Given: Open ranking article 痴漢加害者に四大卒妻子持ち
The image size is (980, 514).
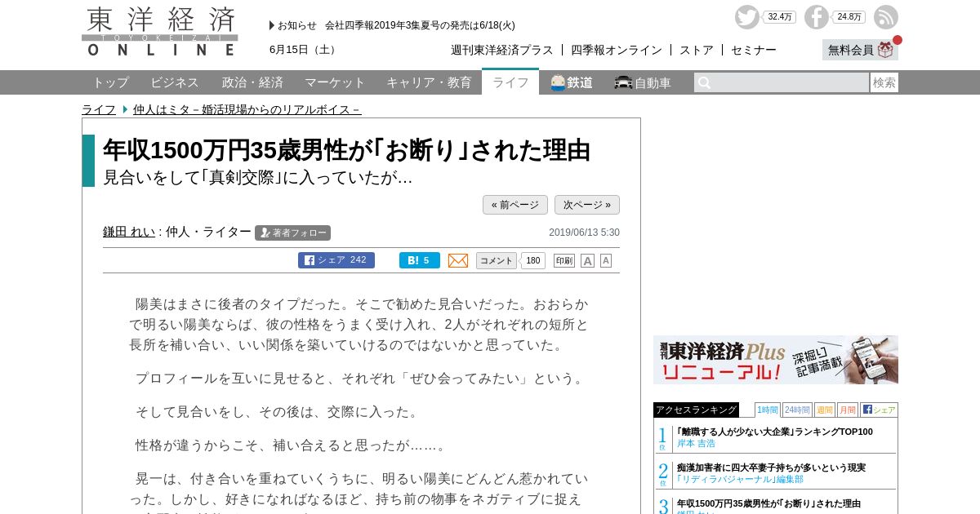Looking at the screenshot, I should click(x=771, y=467).
